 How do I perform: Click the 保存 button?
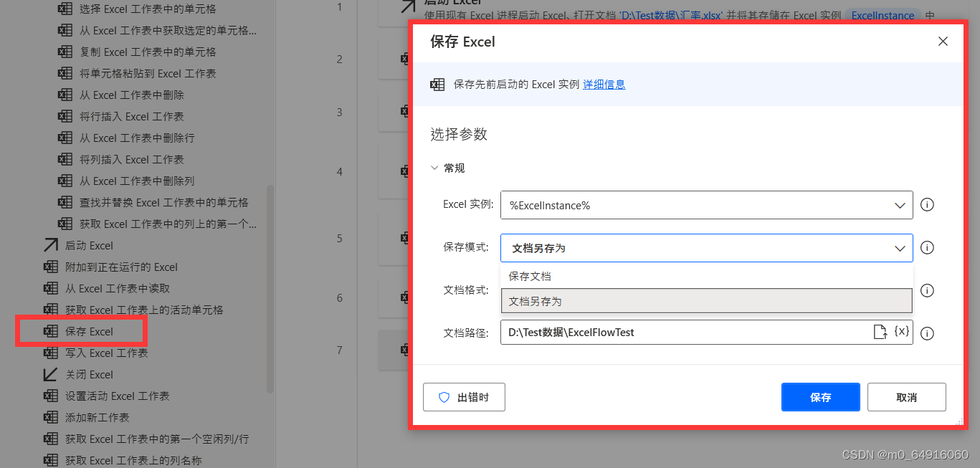tap(820, 397)
